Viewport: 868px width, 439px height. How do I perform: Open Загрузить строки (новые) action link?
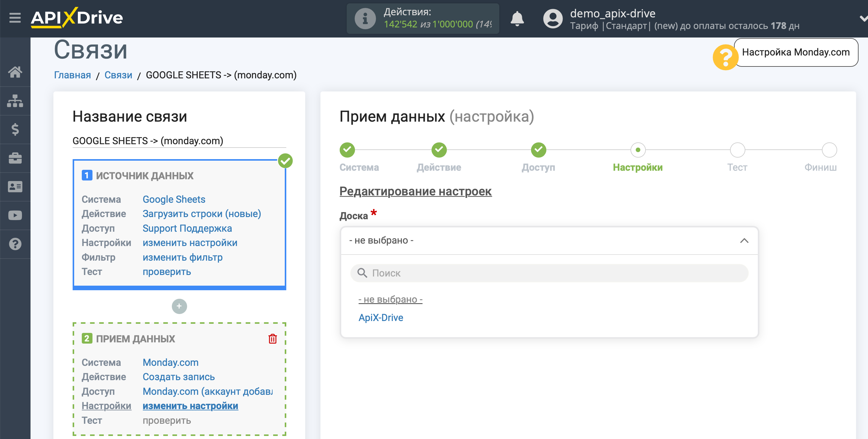click(x=202, y=214)
